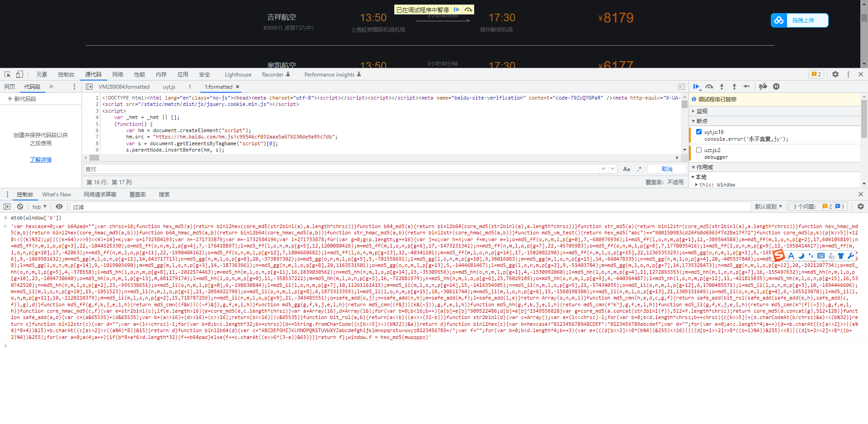Viewport: 868px width, 424px height.
Task: Expand the atob(window['b']) console entry
Action: point(5,218)
